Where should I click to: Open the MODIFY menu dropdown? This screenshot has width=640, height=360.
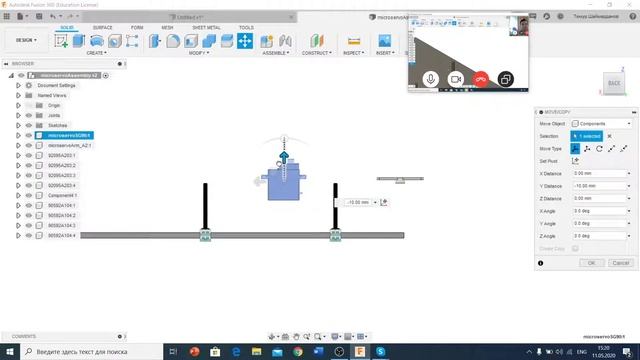tap(199, 53)
